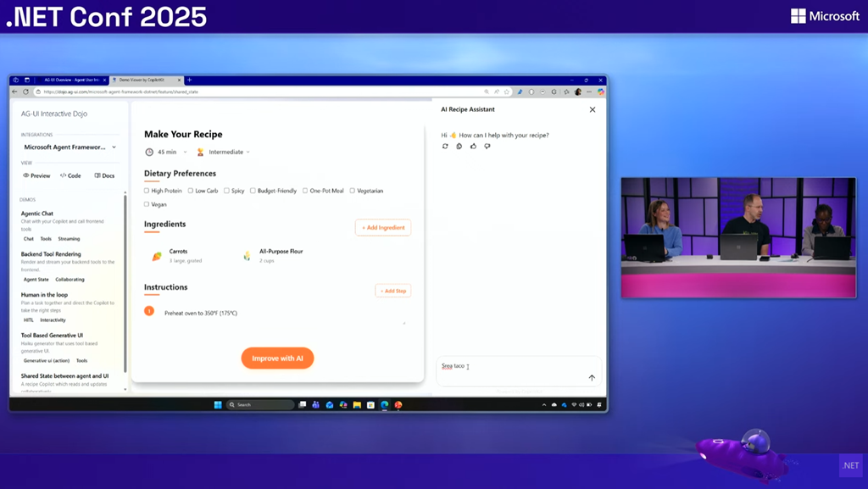This screenshot has width=868, height=489.
Task: Give thumbs down to assistant message
Action: coord(487,146)
